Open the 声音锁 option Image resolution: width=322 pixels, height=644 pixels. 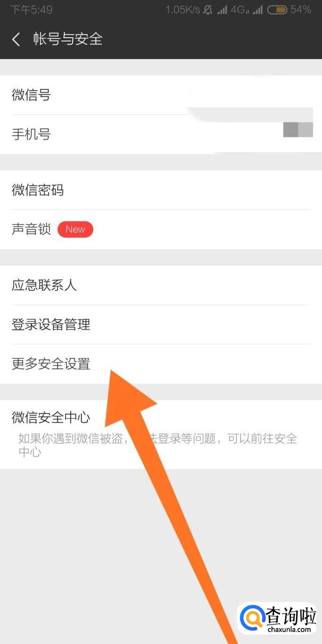tap(161, 229)
